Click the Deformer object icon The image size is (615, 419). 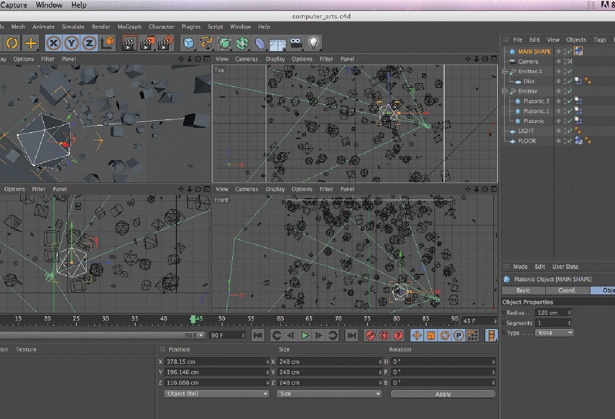tap(261, 43)
